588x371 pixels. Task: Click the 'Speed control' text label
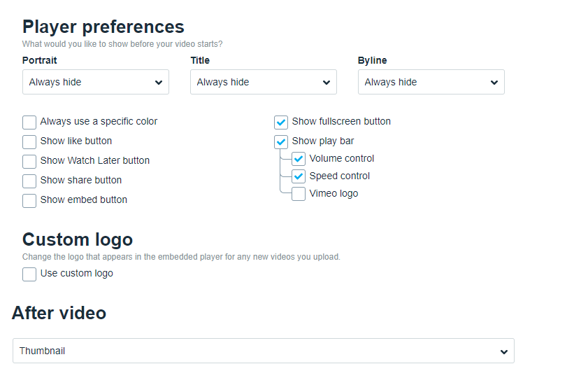(340, 176)
